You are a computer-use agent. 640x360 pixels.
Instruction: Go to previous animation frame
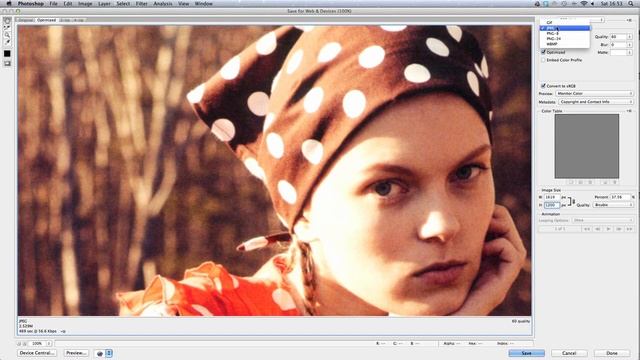[x=598, y=229]
